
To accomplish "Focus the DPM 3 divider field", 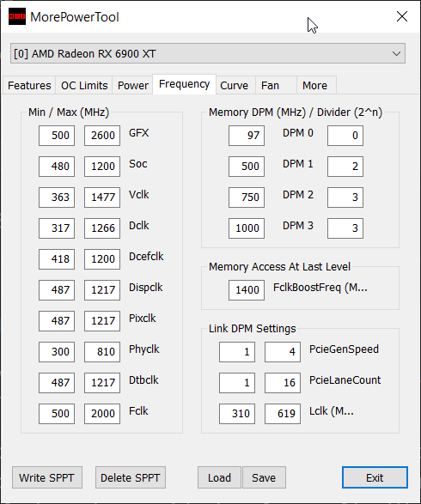I will coord(345,228).
